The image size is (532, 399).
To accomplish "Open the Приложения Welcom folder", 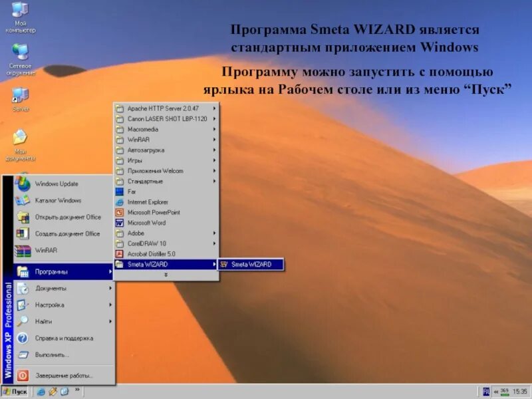I will coord(166,171).
